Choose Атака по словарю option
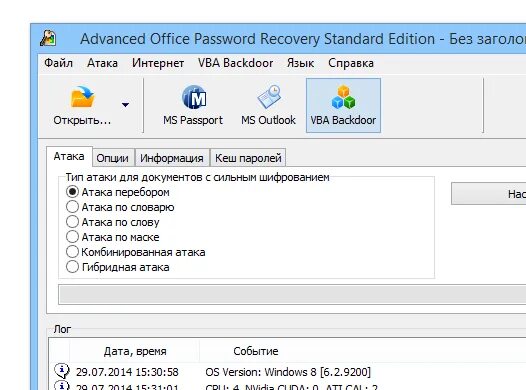The height and width of the screenshot is (390, 526). point(72,207)
